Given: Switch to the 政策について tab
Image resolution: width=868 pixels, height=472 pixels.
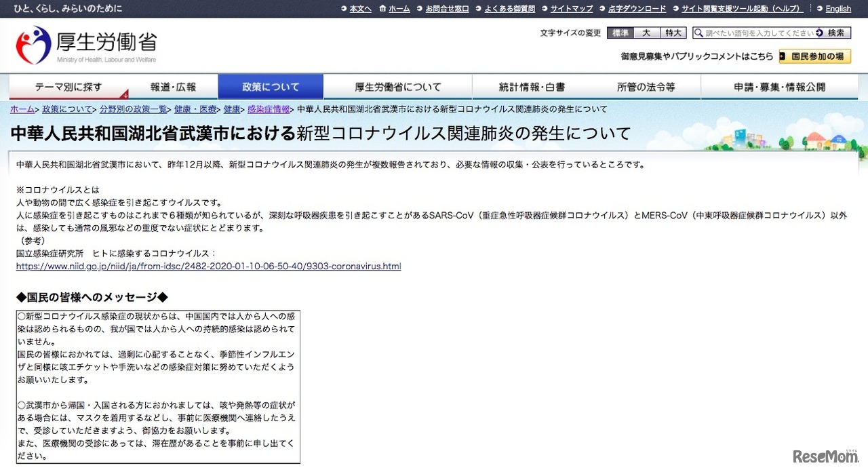Looking at the screenshot, I should click(x=271, y=86).
